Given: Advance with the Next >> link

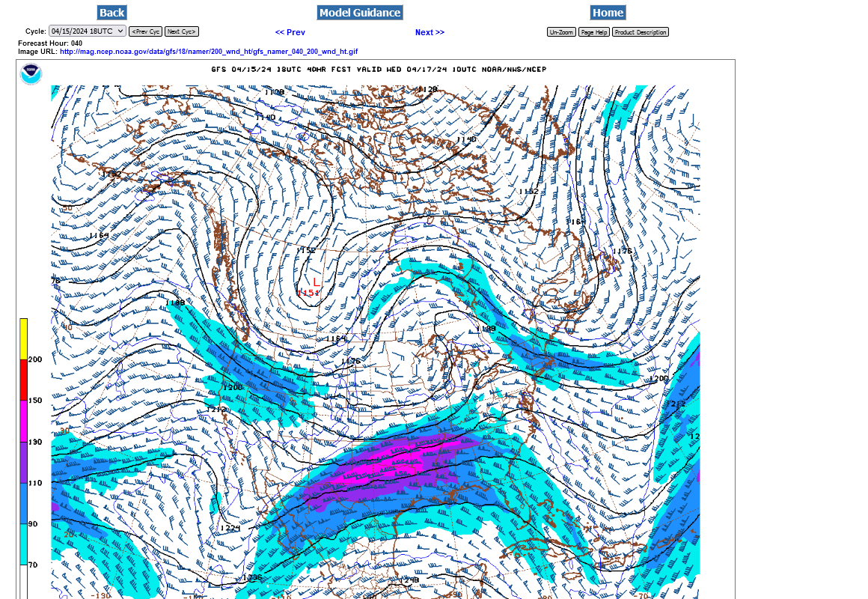Looking at the screenshot, I should click(430, 32).
